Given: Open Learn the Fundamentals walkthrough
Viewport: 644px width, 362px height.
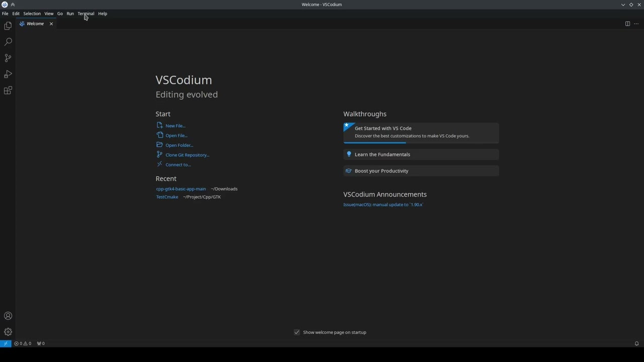Looking at the screenshot, I should (x=421, y=154).
